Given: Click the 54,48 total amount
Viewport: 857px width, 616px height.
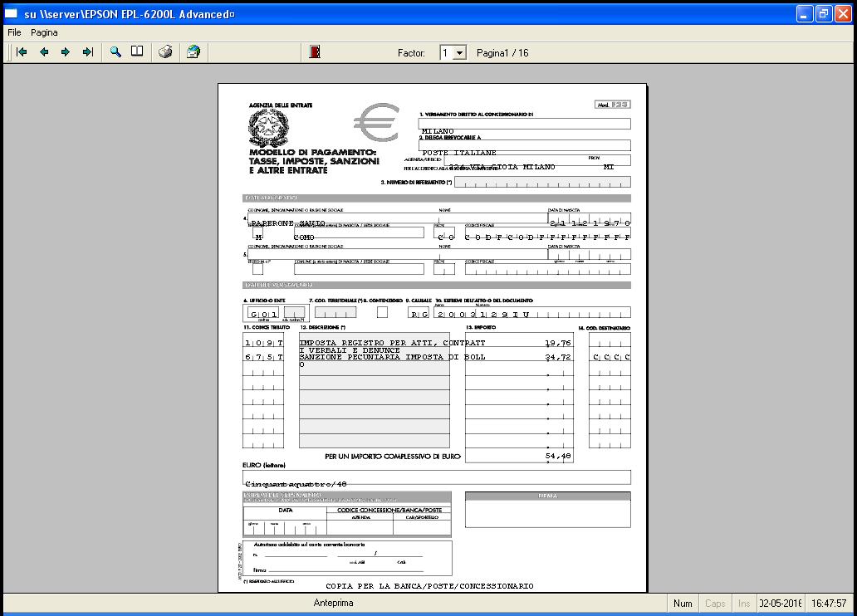Looking at the screenshot, I should 558,456.
